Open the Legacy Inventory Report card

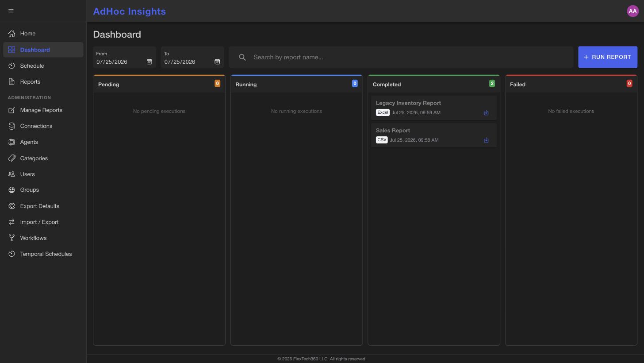coord(434,108)
